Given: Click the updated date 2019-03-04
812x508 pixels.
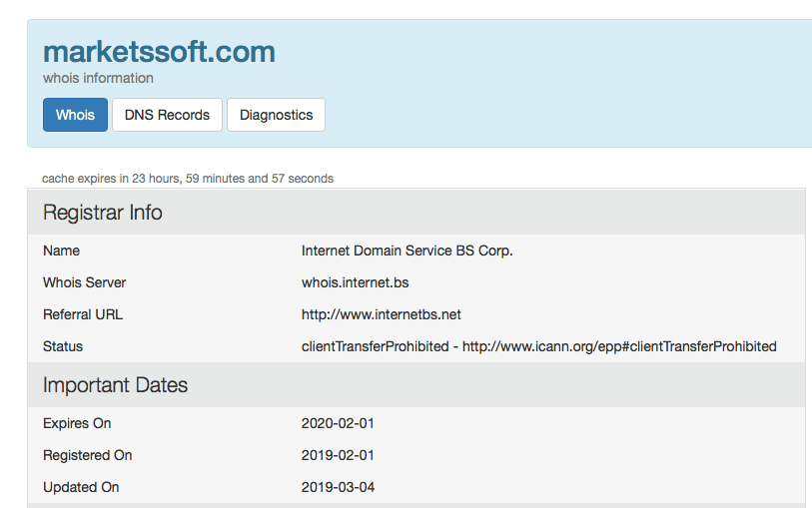Looking at the screenshot, I should (x=338, y=487).
